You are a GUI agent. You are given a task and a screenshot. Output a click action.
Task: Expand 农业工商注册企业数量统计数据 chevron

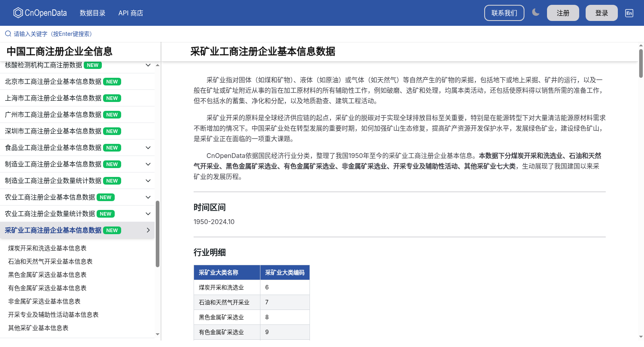pos(148,214)
